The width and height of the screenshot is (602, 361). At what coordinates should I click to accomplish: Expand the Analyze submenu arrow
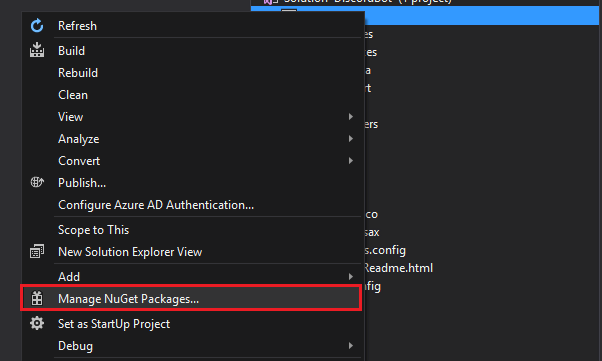point(351,138)
